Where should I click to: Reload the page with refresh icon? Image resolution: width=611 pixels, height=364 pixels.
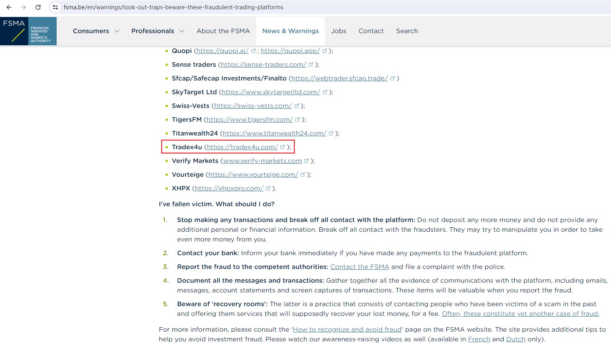pyautogui.click(x=38, y=7)
